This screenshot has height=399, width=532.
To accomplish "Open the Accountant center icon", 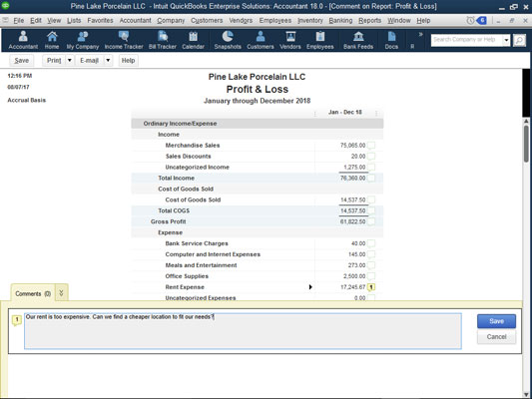I will [x=23, y=40].
